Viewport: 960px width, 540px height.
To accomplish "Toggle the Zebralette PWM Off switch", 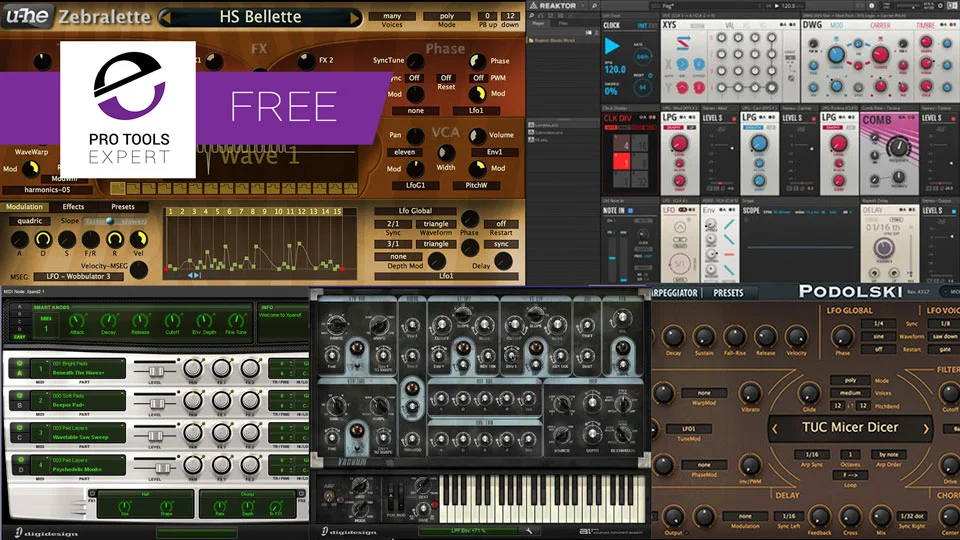I will click(x=478, y=78).
